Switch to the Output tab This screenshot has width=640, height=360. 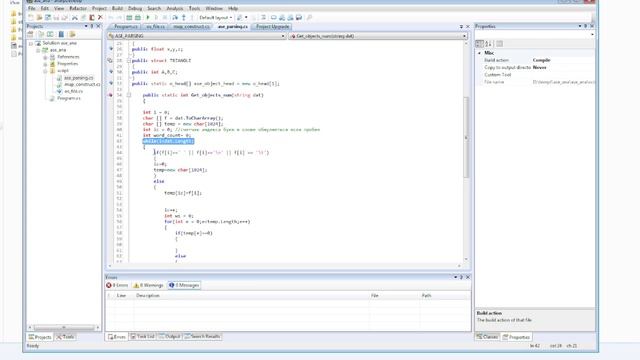[x=169, y=337]
